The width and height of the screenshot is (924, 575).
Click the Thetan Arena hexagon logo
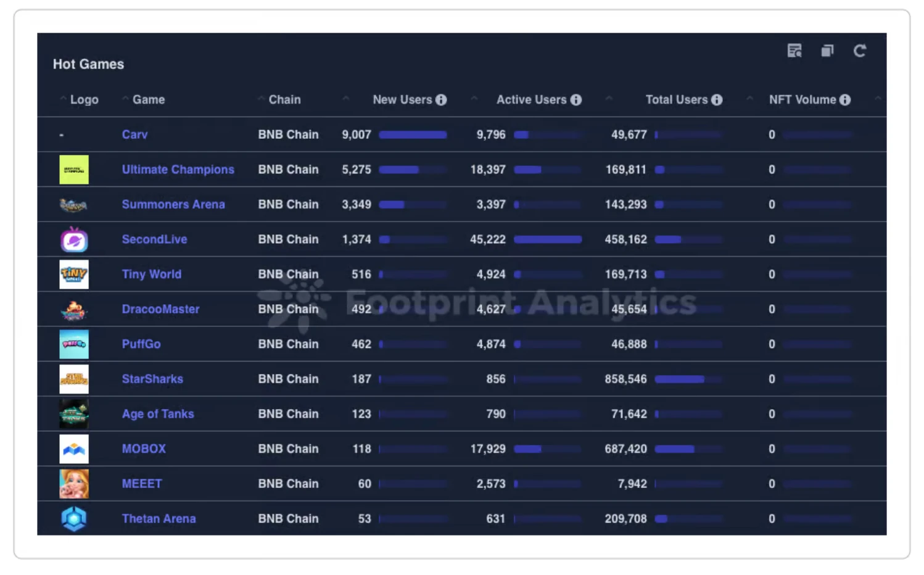point(74,519)
